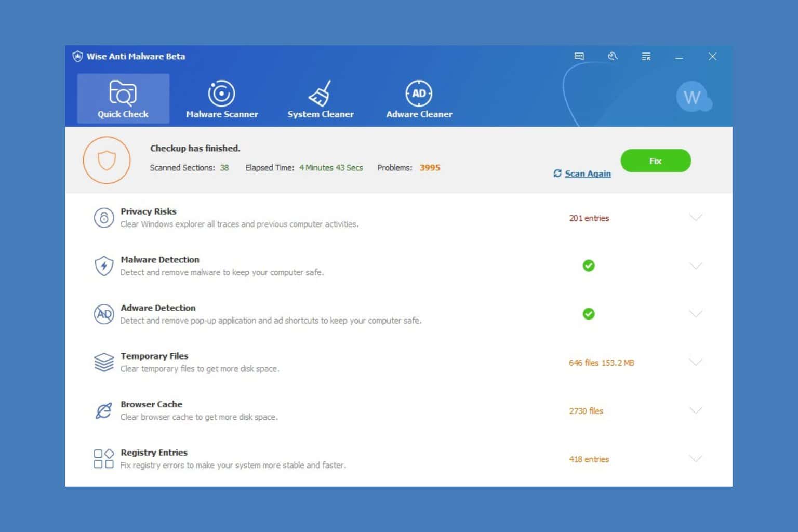Click the '2730 files' result
Viewport: 798px width, 532px height.
coord(586,411)
